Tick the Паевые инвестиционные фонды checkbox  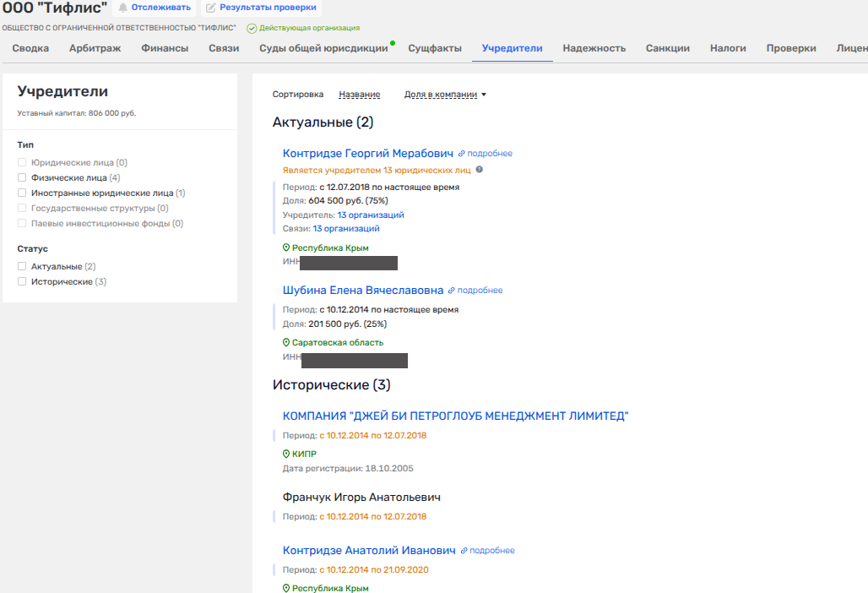22,223
